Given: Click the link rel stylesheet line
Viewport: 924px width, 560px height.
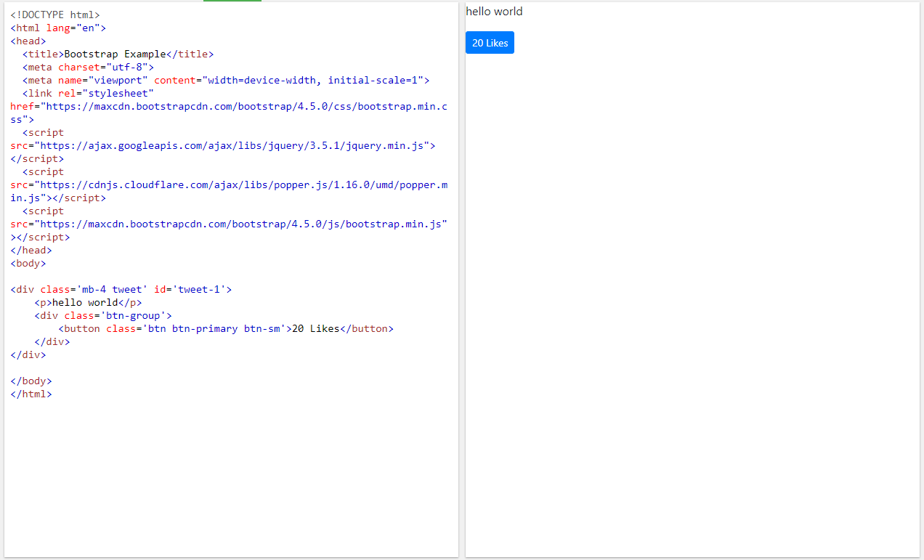Looking at the screenshot, I should (88, 93).
